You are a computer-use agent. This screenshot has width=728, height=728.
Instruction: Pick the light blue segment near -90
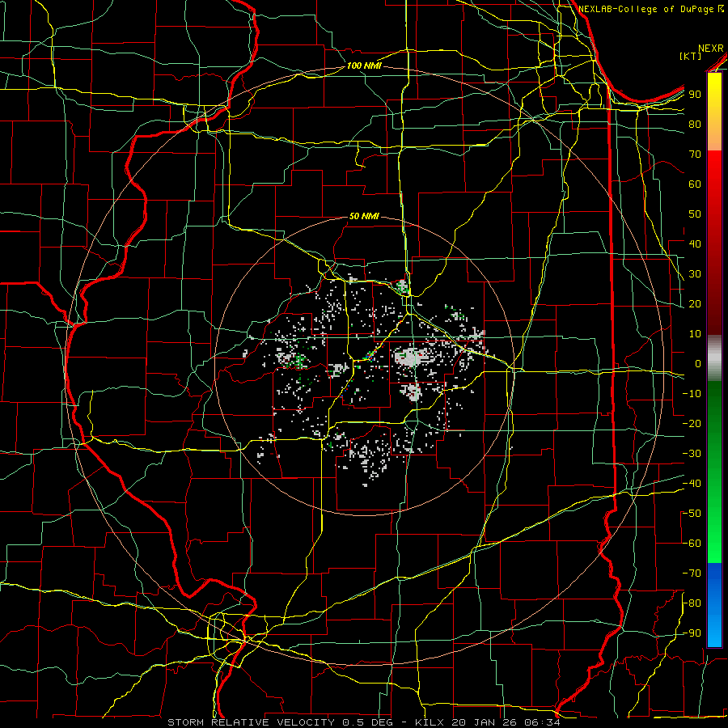point(714,632)
